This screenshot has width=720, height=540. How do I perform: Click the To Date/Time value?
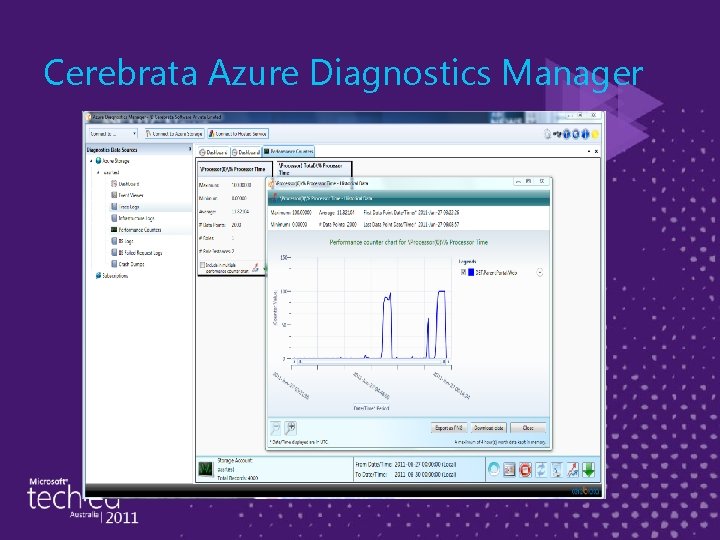[425, 474]
